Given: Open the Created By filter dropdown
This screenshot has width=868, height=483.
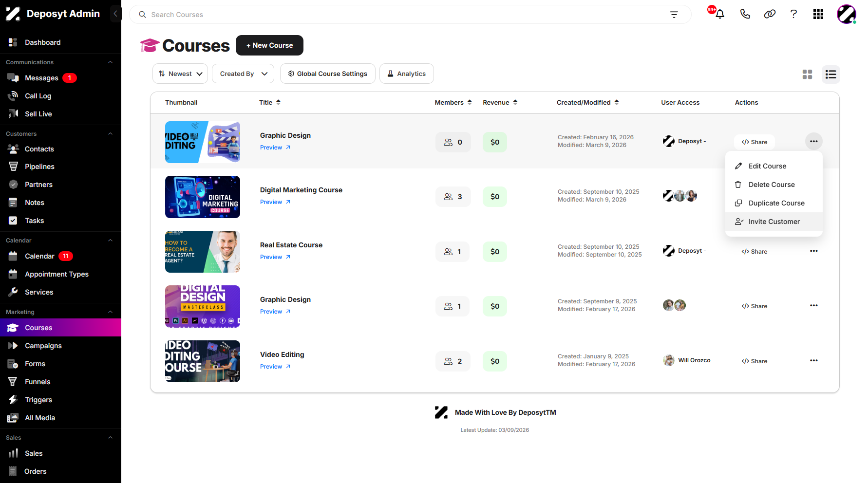Looking at the screenshot, I should coord(243,74).
